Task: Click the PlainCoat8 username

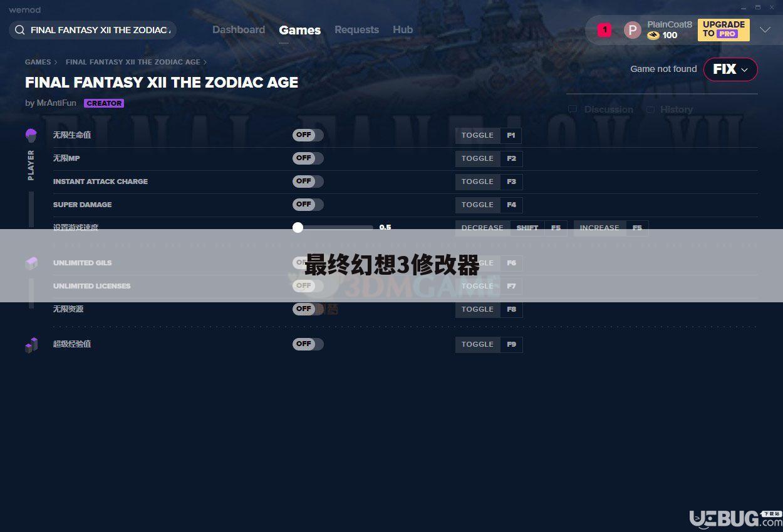Action: click(x=670, y=24)
